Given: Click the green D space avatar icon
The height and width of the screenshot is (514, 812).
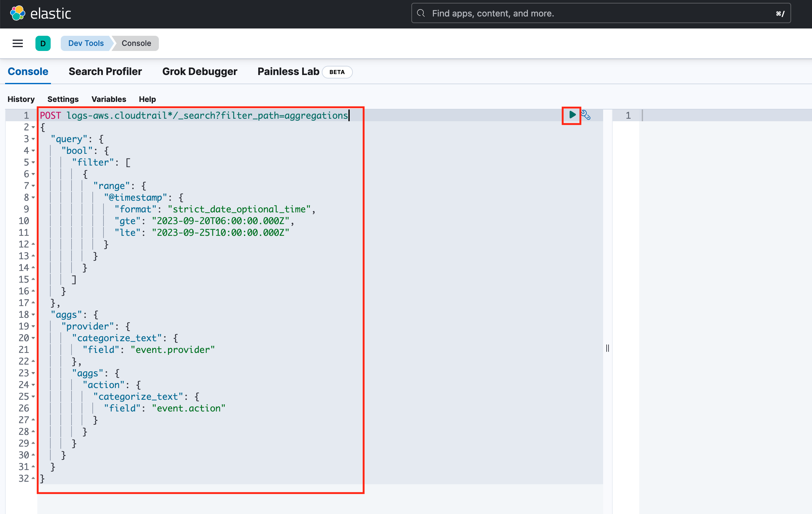Looking at the screenshot, I should (x=43, y=43).
